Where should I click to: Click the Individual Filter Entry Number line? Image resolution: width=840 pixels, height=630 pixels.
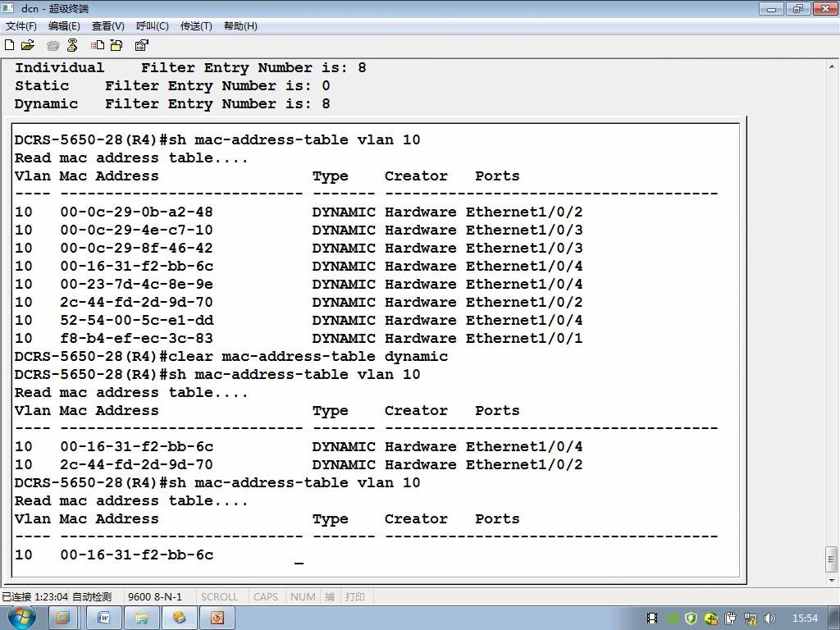190,67
